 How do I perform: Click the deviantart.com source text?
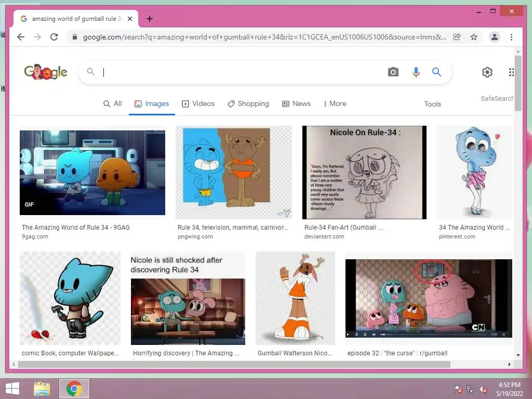(324, 236)
